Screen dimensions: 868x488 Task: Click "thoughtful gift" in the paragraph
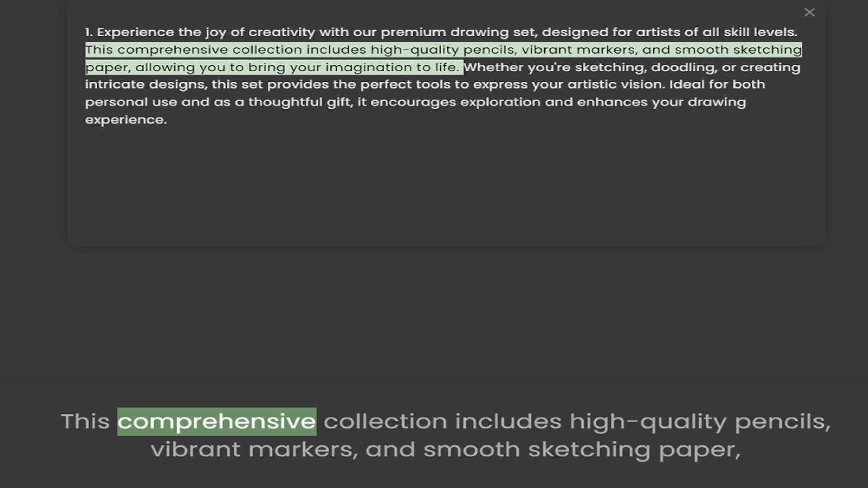click(300, 102)
